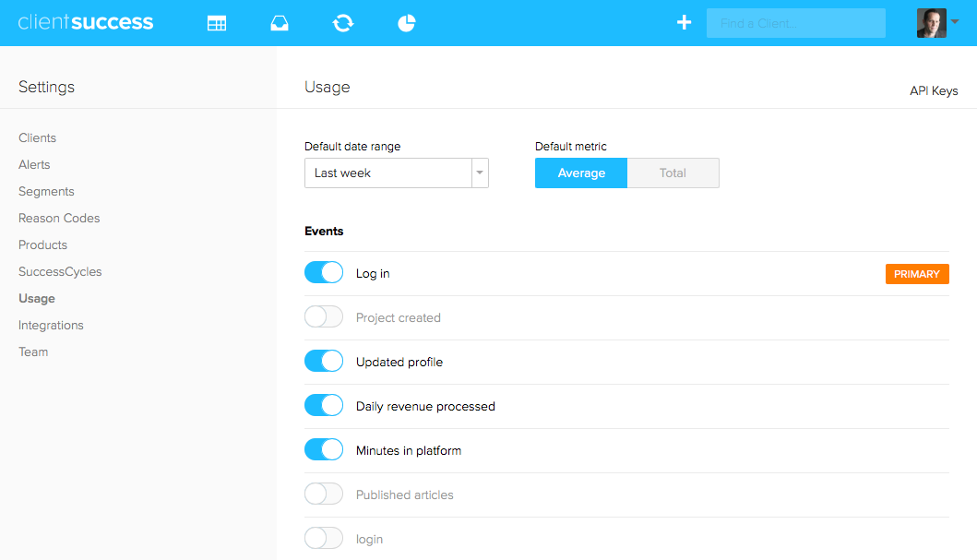The image size is (977, 560).
Task: Click the sync/refresh icon
Action: click(342, 22)
